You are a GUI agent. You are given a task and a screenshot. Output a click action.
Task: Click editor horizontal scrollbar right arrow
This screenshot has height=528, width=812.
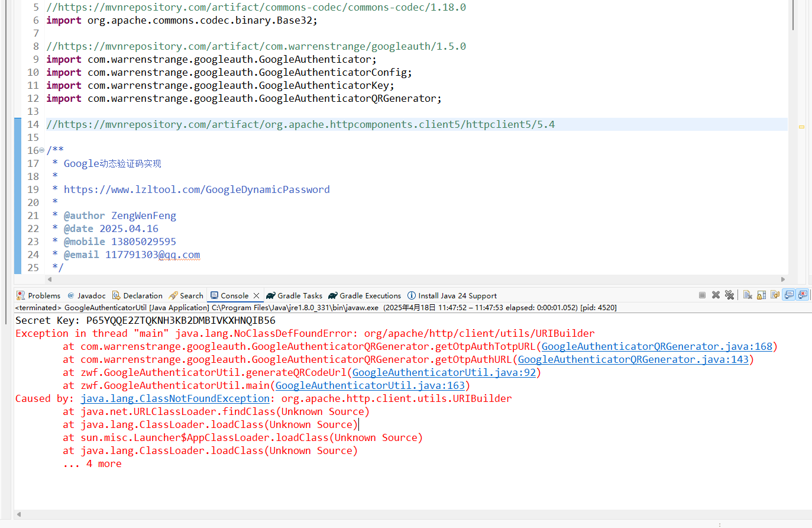(783, 279)
